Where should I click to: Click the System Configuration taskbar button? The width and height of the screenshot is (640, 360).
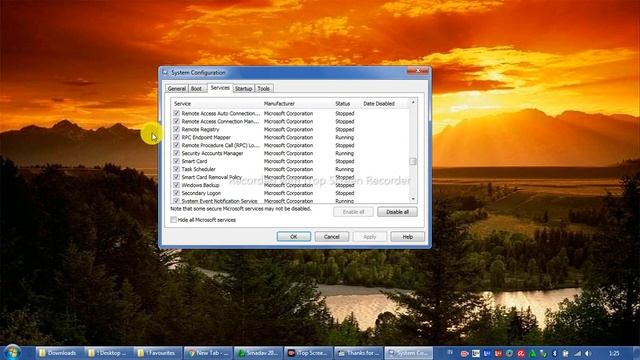(x=409, y=353)
